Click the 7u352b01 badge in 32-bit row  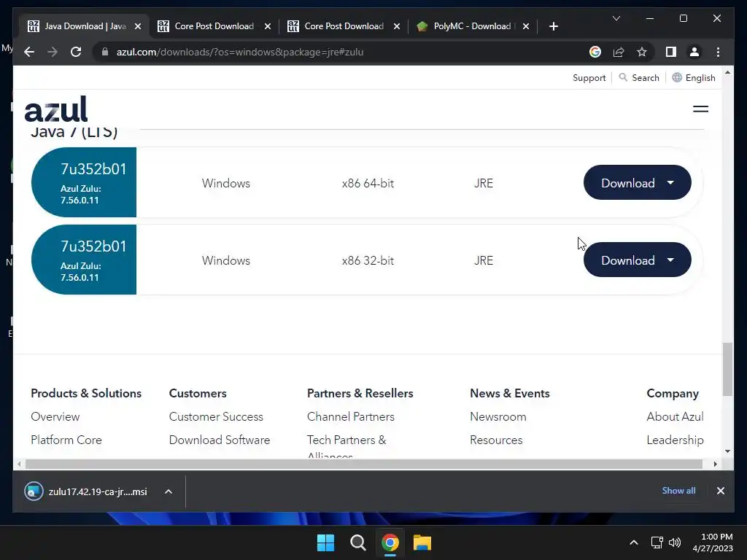(84, 260)
